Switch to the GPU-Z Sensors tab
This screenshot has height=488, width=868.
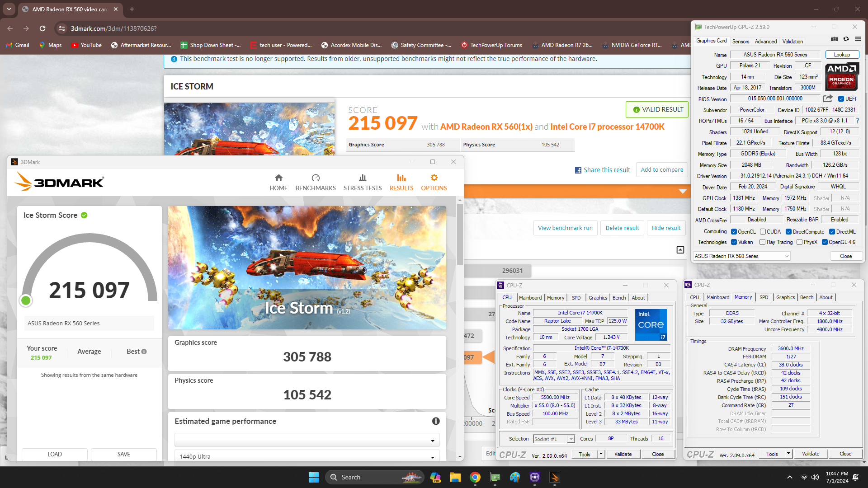pos(741,41)
